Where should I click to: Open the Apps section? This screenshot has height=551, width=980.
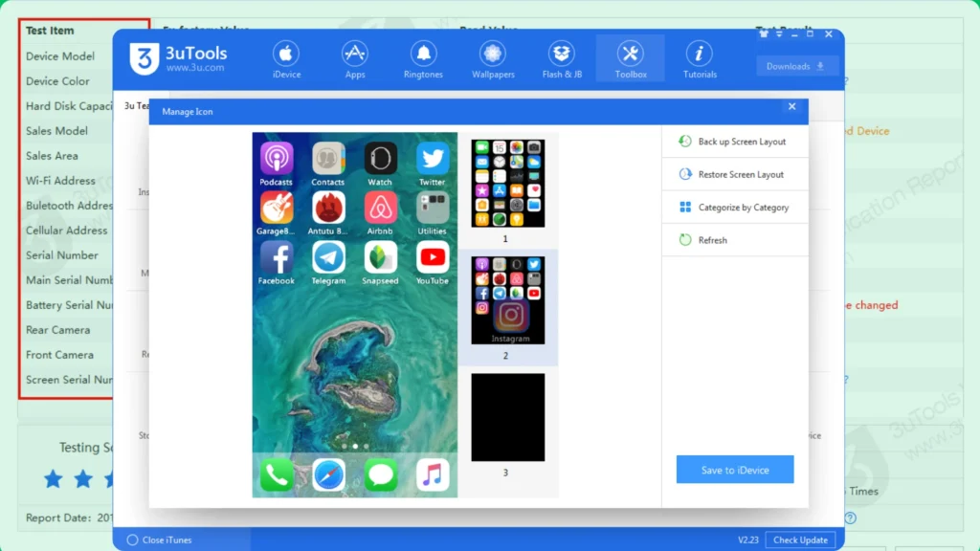click(x=354, y=60)
